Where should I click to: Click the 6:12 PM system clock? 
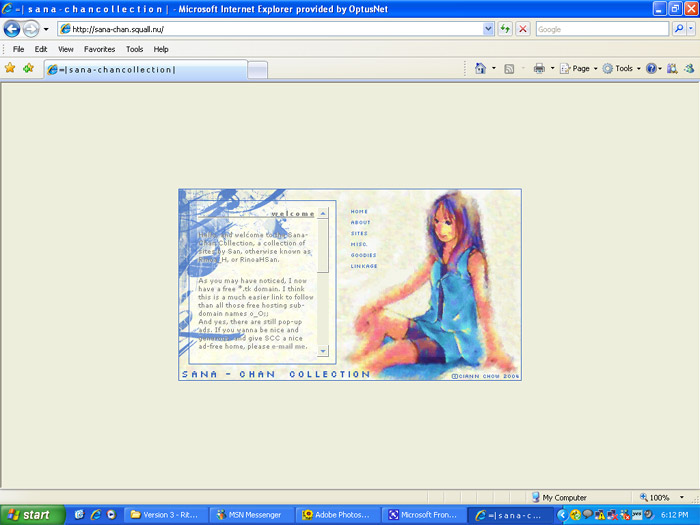(674, 515)
